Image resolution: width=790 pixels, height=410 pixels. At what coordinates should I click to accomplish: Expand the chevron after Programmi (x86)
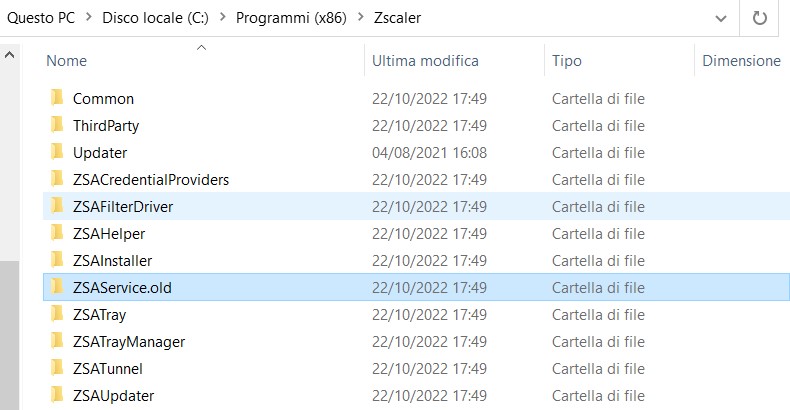(360, 17)
